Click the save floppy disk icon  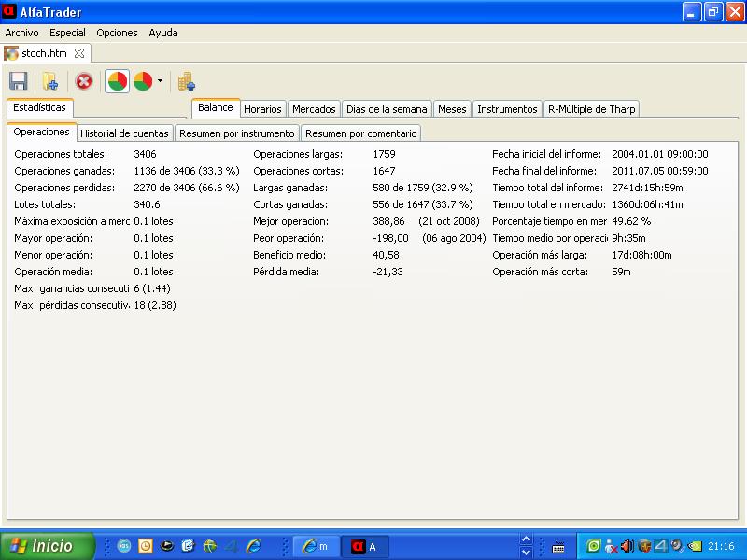18,81
